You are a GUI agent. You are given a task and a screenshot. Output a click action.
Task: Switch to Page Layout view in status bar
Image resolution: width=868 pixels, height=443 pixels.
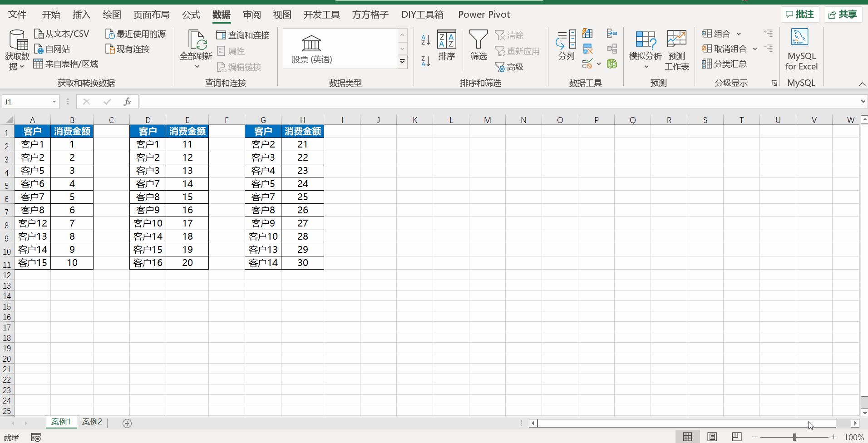pos(712,437)
